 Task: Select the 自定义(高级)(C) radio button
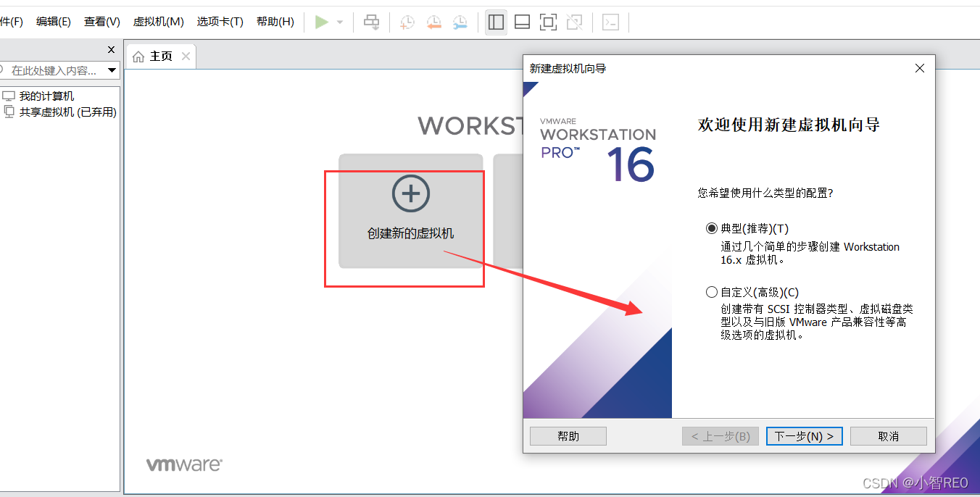(711, 292)
